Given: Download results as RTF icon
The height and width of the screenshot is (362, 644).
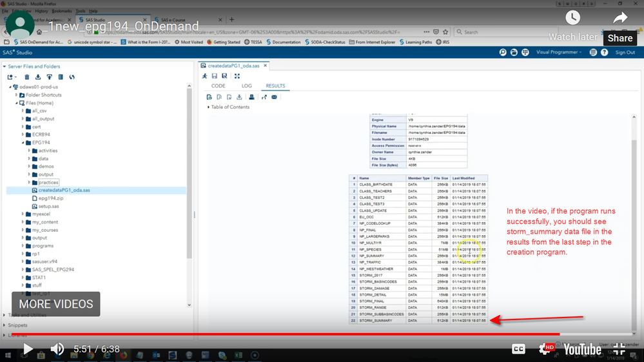Looking at the screenshot, I should [x=229, y=97].
